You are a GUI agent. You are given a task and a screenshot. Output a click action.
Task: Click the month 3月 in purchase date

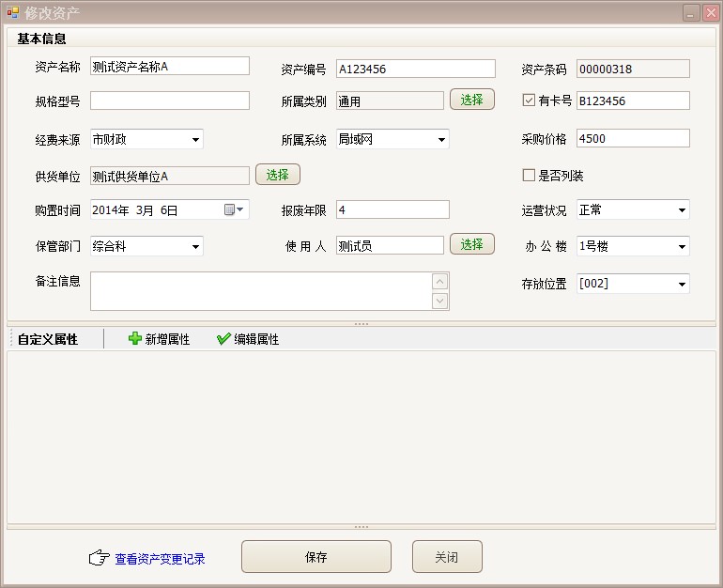coord(145,210)
